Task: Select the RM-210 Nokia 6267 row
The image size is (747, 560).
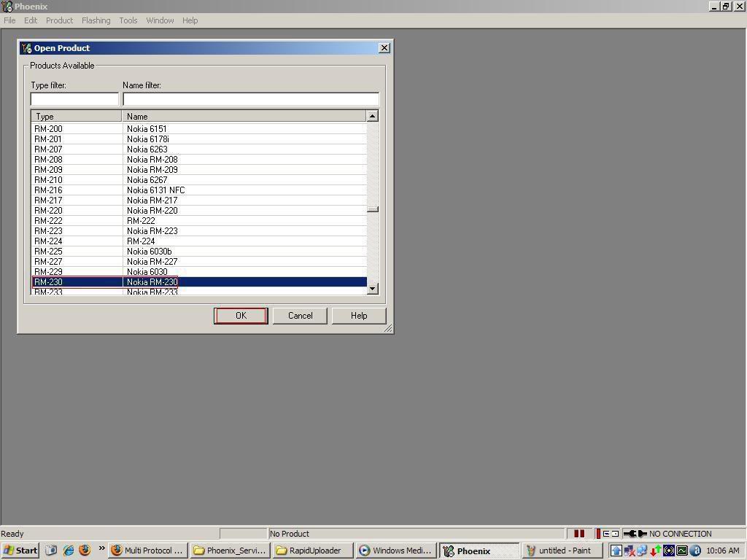Action: click(x=199, y=180)
